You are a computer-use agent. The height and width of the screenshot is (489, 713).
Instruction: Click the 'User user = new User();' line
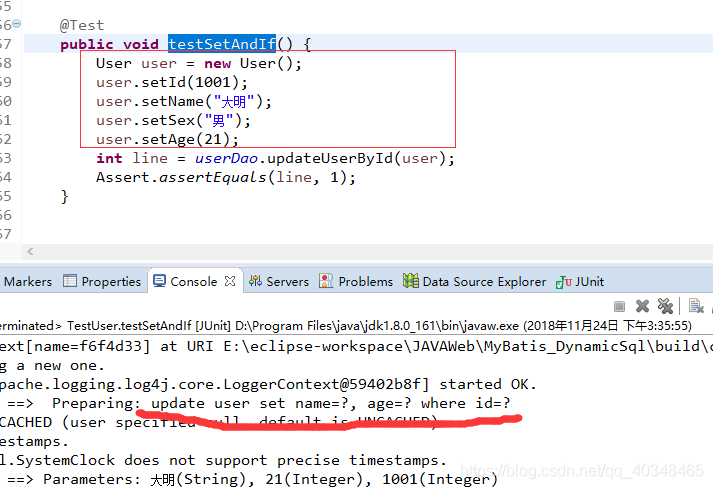199,63
